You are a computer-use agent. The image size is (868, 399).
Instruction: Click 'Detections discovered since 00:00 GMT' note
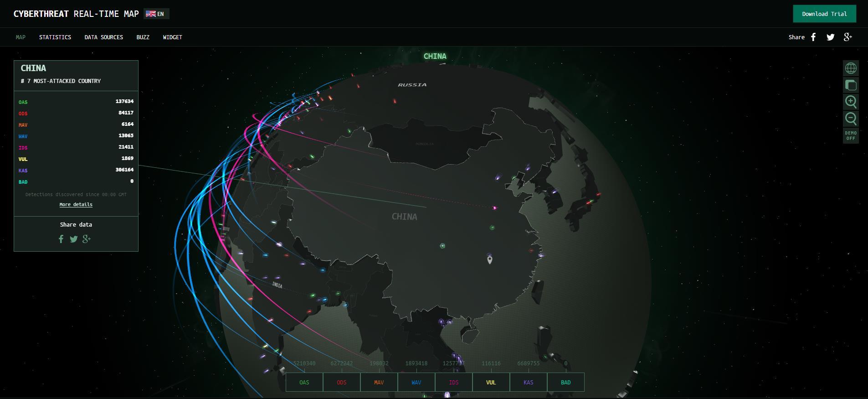click(x=76, y=195)
